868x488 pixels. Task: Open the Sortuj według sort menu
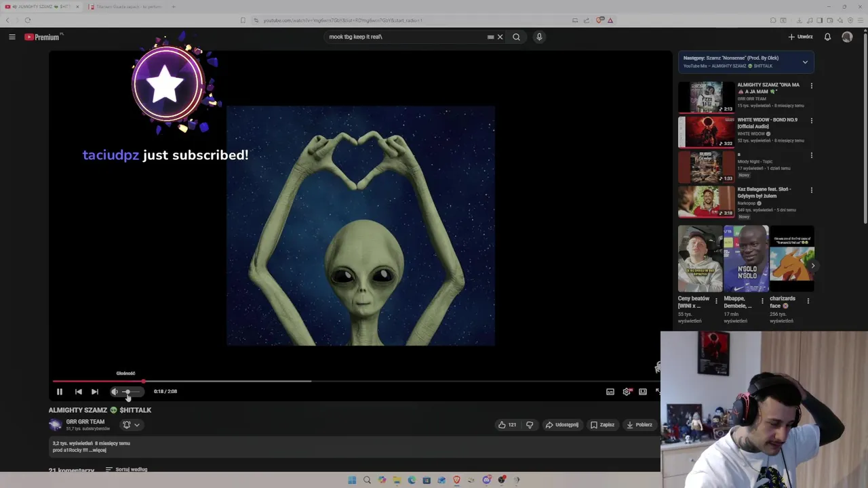[x=126, y=469]
